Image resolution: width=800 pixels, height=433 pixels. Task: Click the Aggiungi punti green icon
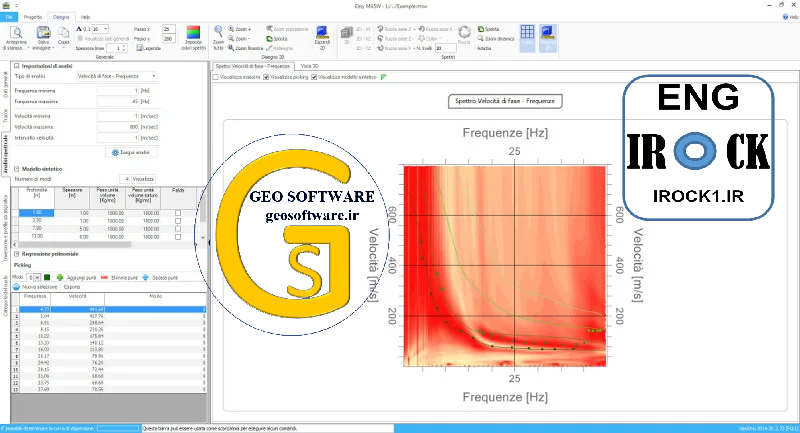pos(60,277)
